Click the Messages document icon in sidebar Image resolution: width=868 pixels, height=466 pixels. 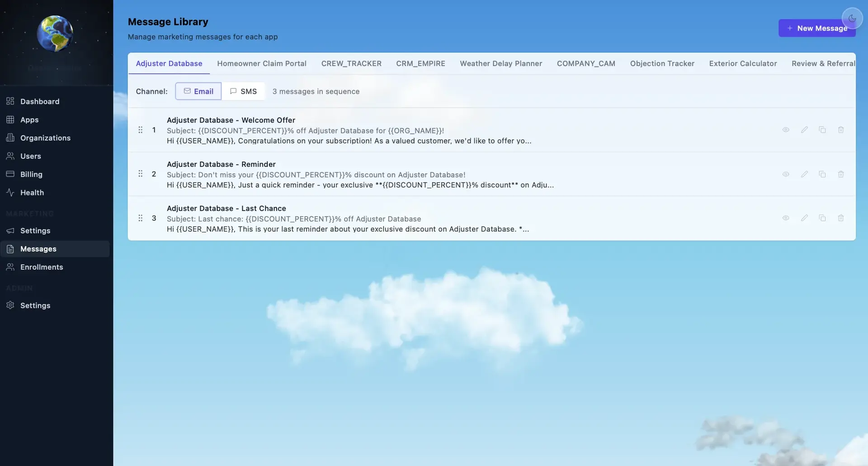[x=10, y=249]
